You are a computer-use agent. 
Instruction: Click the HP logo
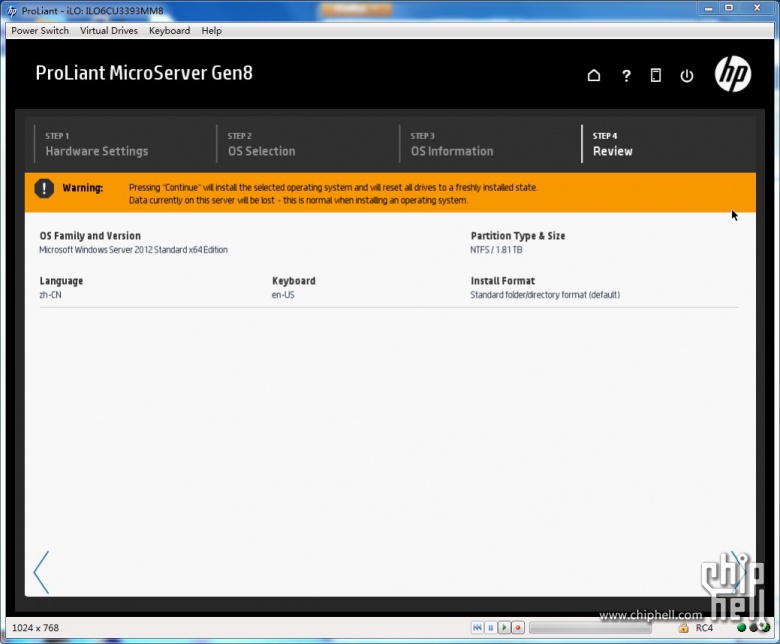point(733,74)
